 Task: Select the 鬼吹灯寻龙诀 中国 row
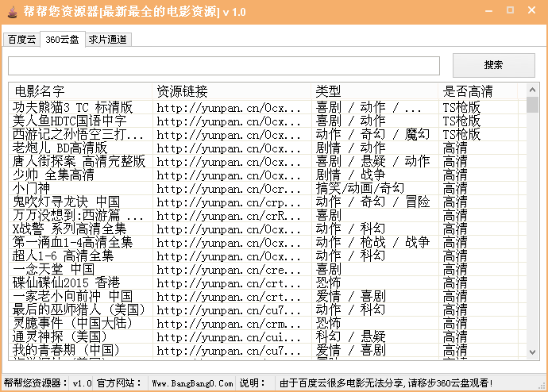(66, 202)
